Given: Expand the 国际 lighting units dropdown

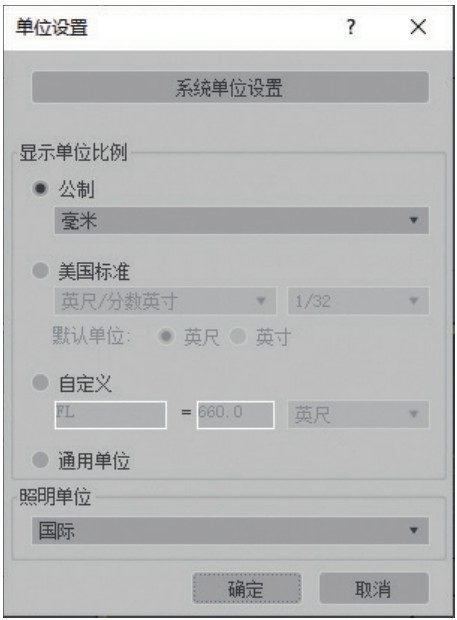Looking at the screenshot, I should (x=230, y=531).
